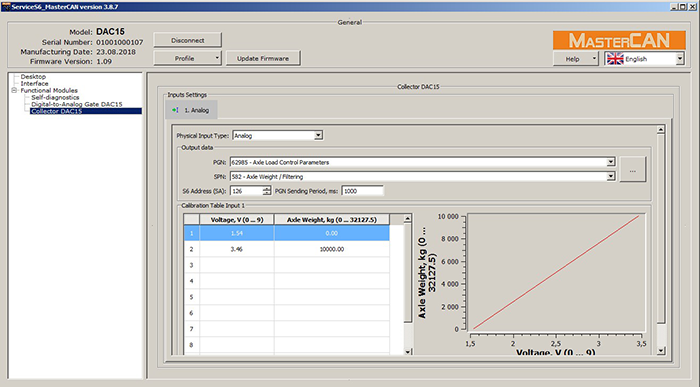Click the application icon in title bar

click(x=6, y=7)
